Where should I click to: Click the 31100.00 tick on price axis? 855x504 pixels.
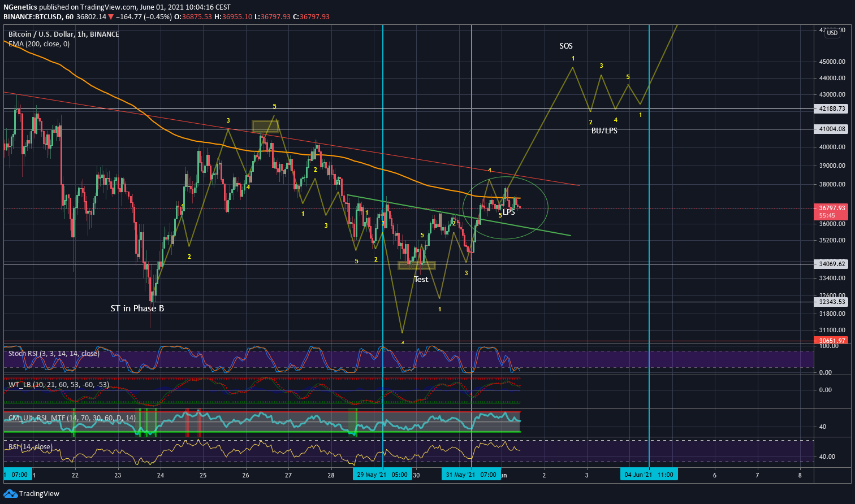[832, 330]
